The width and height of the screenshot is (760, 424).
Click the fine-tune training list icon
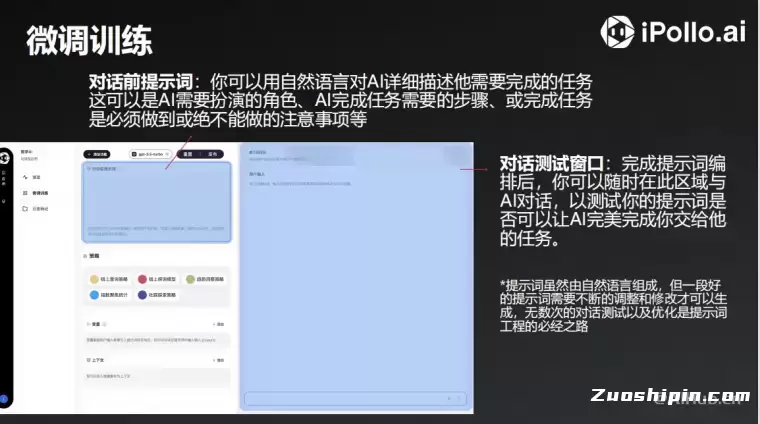tap(24, 192)
